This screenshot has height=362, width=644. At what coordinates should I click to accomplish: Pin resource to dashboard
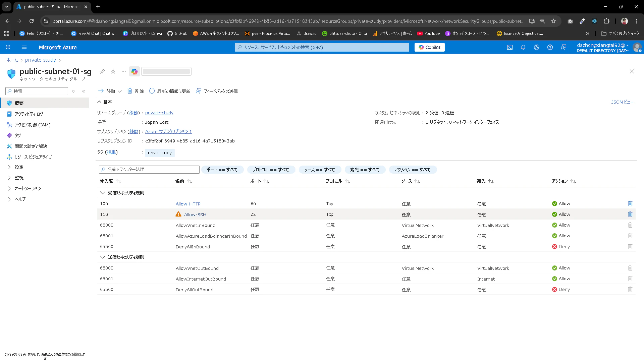pos(102,71)
